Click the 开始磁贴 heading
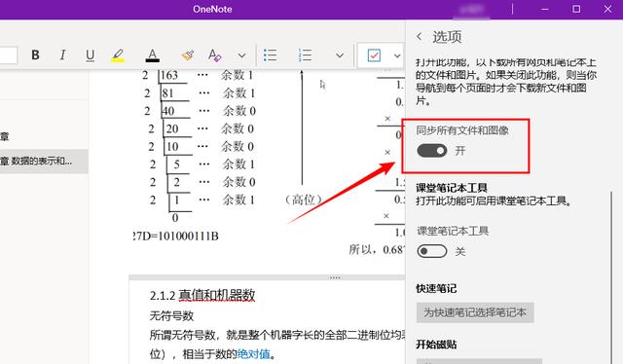This screenshot has height=364, width=623. pos(436,345)
